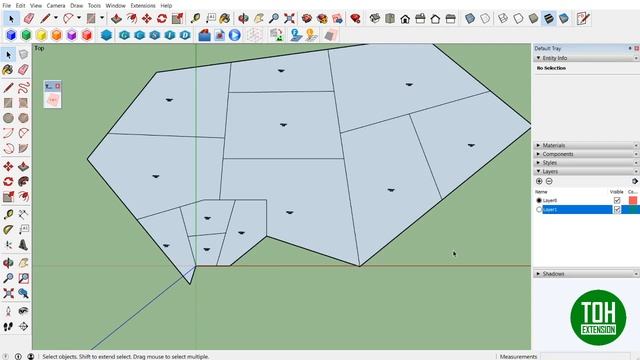
Task: Open the Camera menu
Action: 56,6
